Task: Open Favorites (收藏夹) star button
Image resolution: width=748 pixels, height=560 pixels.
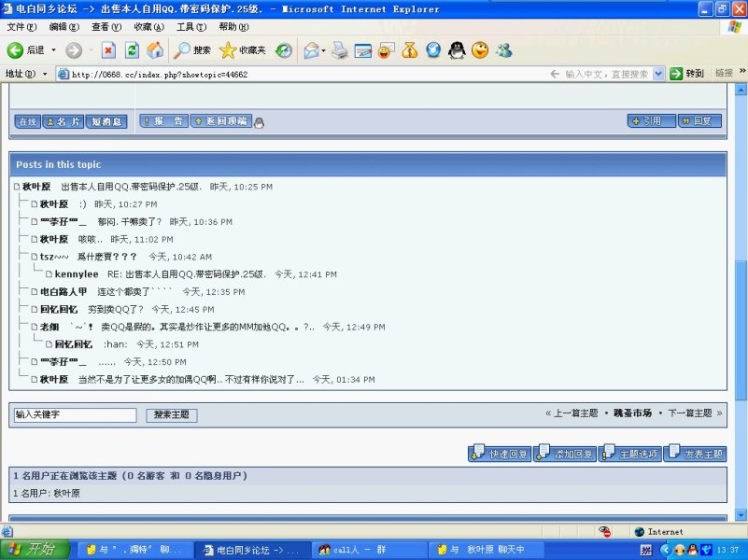Action: click(243, 50)
